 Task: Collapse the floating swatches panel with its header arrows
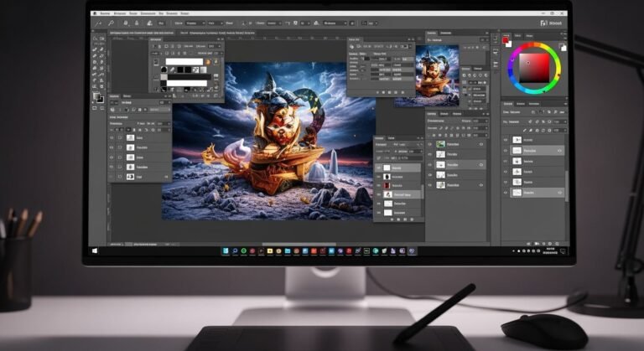[218, 39]
